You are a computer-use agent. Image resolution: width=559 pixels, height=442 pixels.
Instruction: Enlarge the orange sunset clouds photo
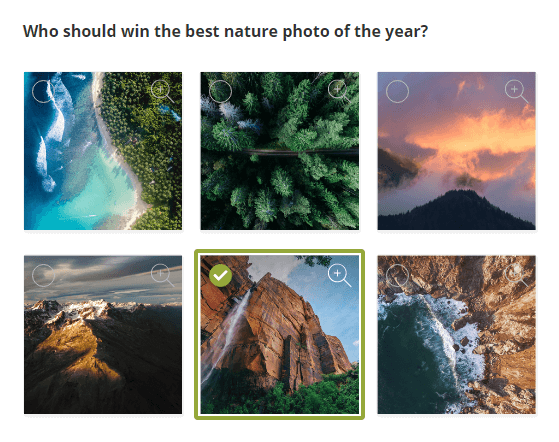[516, 91]
